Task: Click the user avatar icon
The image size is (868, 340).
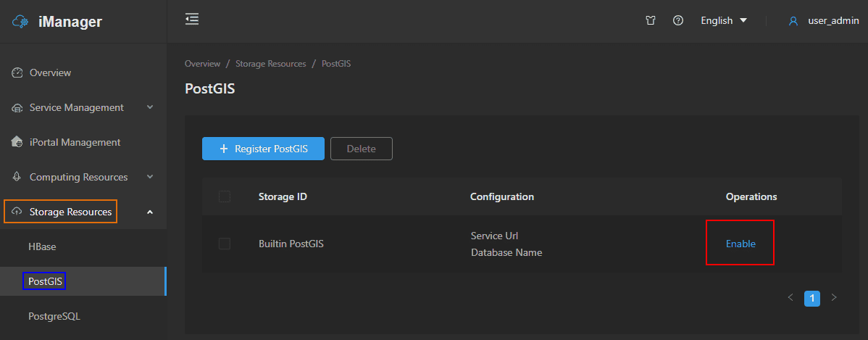Action: tap(793, 21)
